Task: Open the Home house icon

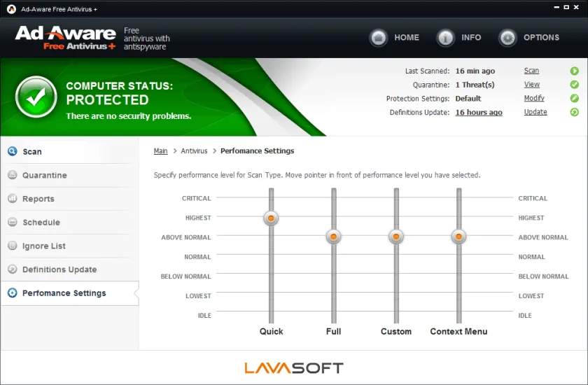Action: (379, 38)
